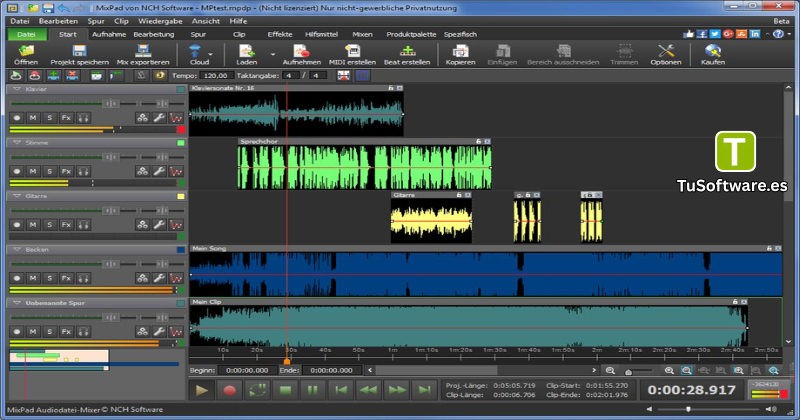
Task: Mute the Klavier track
Action: click(33, 118)
